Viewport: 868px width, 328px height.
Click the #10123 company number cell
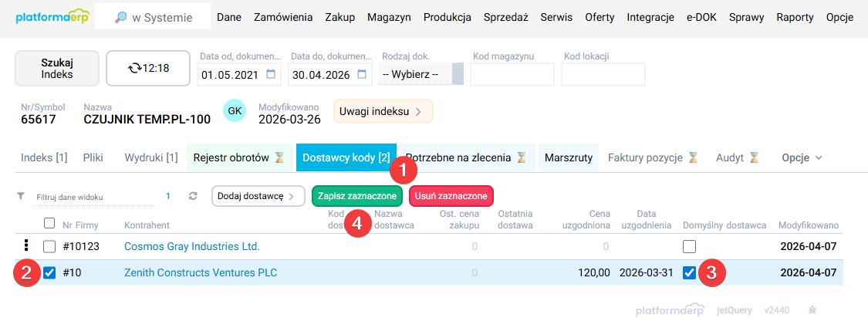81,246
